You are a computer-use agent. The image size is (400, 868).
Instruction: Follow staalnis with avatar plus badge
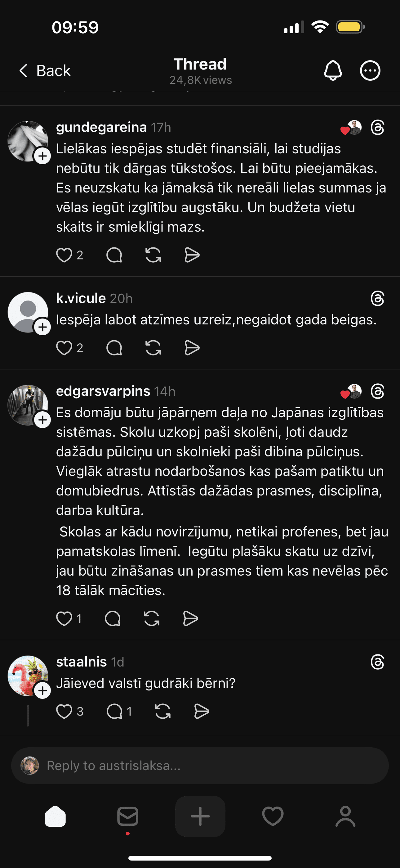[x=42, y=690]
